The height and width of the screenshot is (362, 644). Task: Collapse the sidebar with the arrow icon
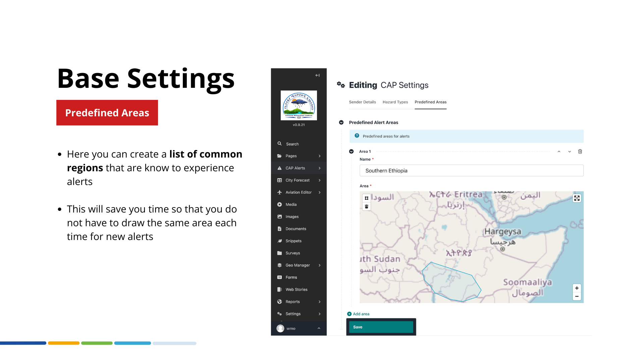[317, 75]
